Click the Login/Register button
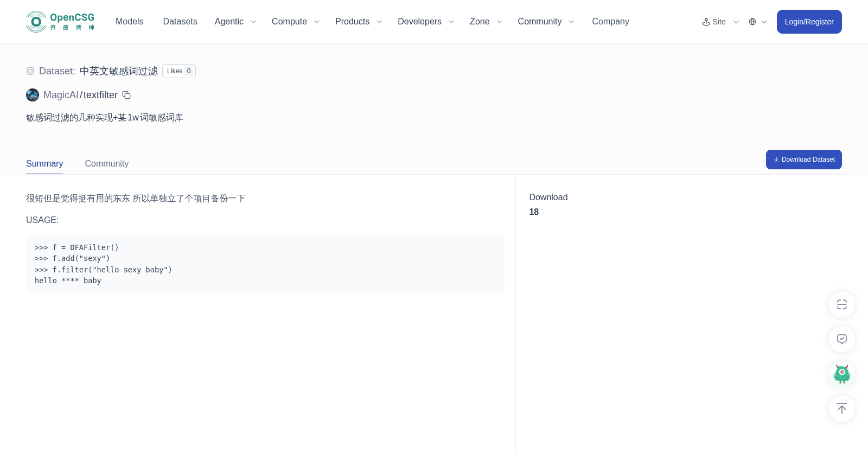 tap(809, 22)
